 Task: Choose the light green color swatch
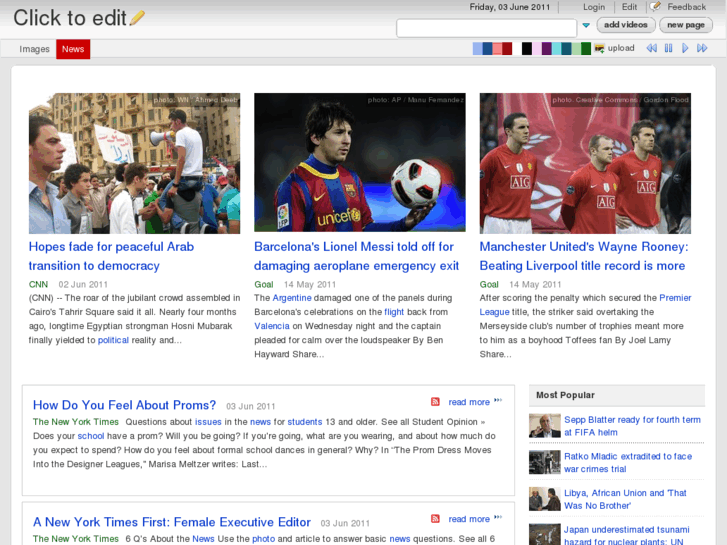(576, 48)
